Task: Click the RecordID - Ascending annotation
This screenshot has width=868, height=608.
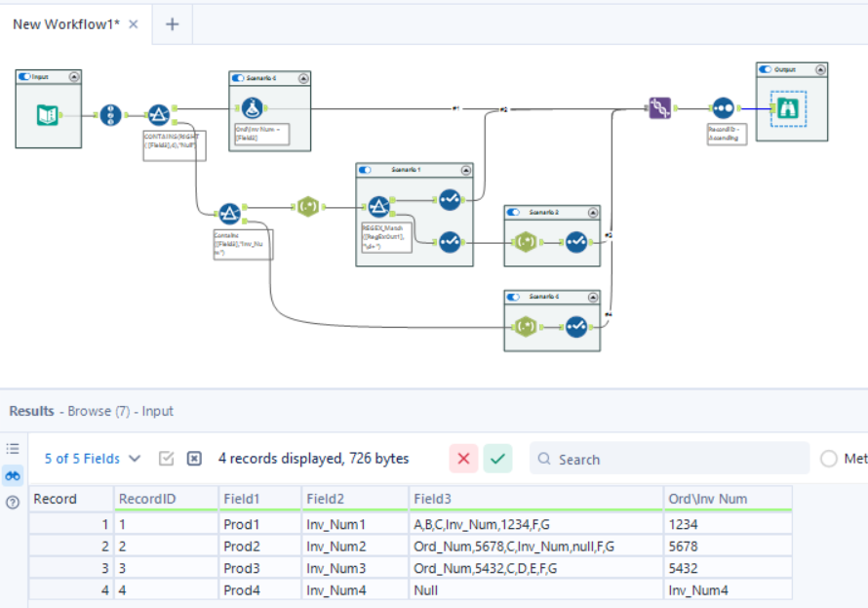Action: 727,134
